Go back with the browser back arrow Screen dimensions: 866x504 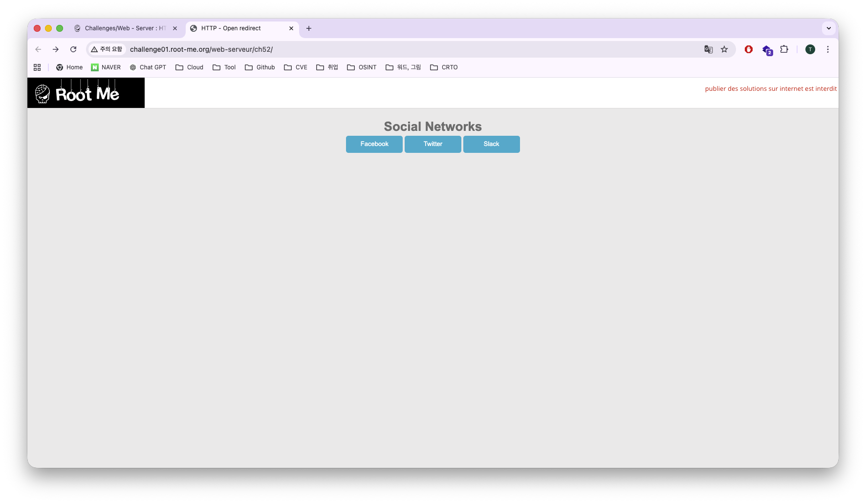(38, 49)
